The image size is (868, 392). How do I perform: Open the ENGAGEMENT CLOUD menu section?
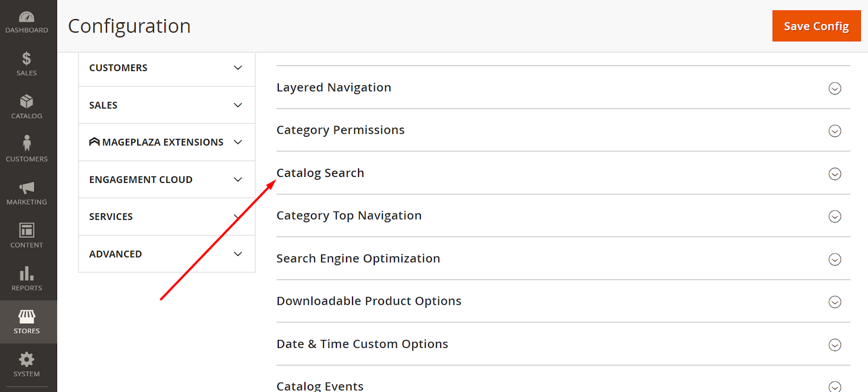[167, 179]
